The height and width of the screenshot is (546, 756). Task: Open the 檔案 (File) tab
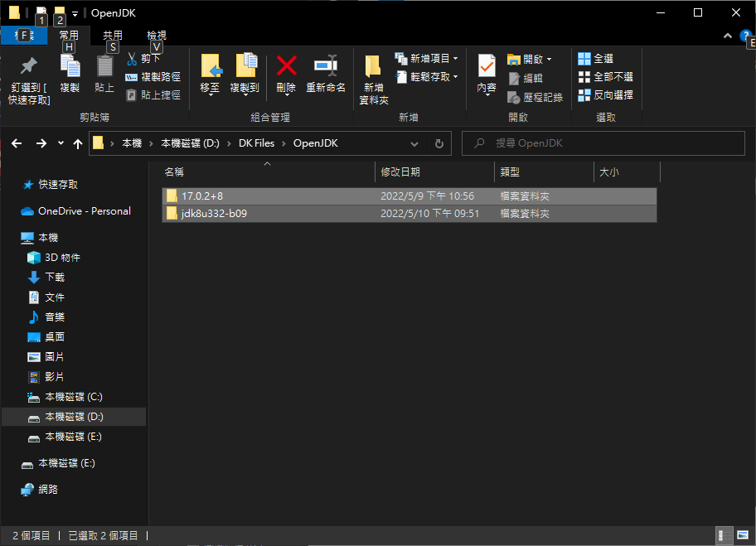tap(24, 35)
